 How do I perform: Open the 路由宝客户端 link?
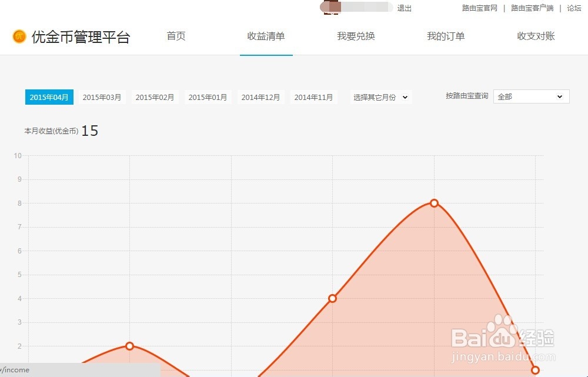532,8
